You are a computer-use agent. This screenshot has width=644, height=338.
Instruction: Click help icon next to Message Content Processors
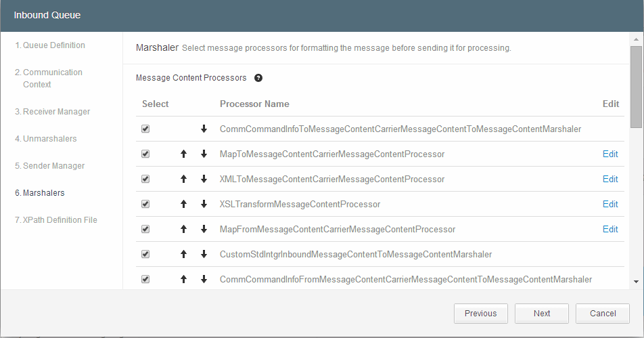(x=258, y=78)
